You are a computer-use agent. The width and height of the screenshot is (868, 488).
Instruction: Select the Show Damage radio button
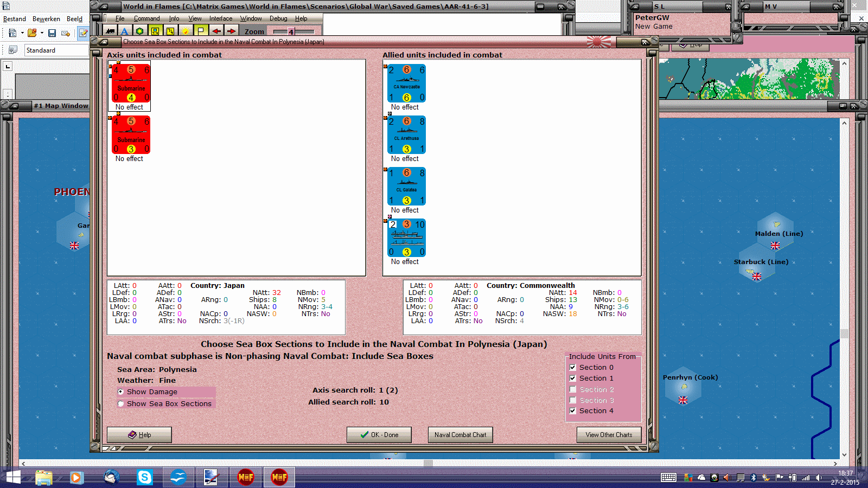click(x=120, y=391)
